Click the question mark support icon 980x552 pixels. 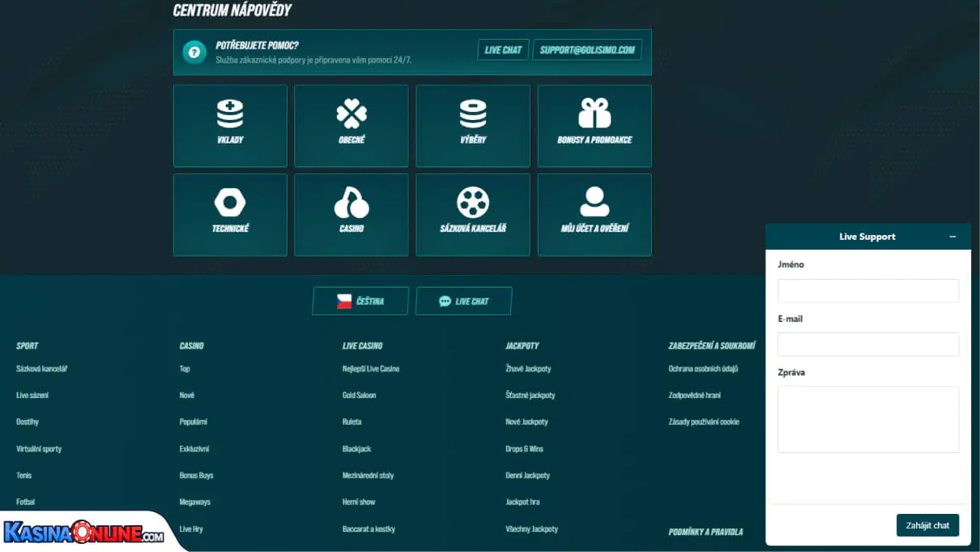pyautogui.click(x=192, y=50)
